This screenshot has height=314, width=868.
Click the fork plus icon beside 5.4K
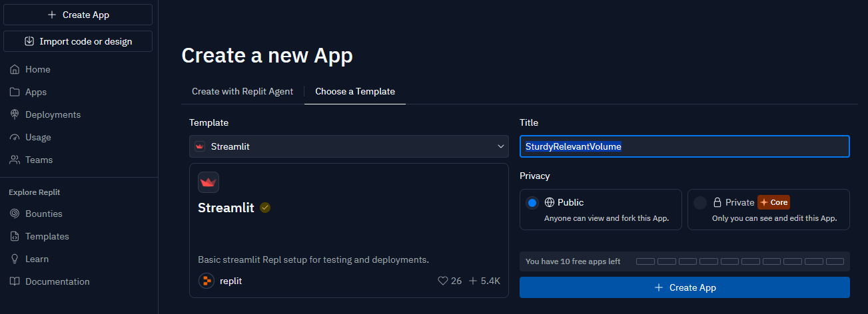click(x=473, y=281)
